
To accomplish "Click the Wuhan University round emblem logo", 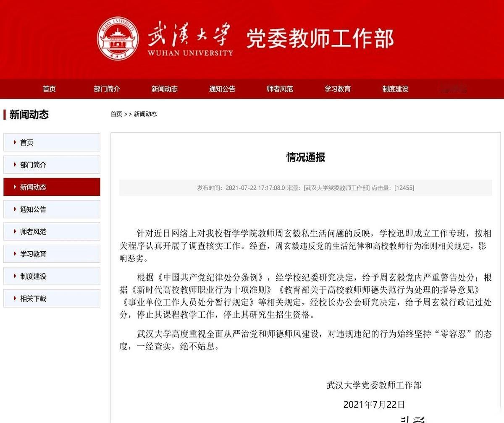I will point(118,39).
